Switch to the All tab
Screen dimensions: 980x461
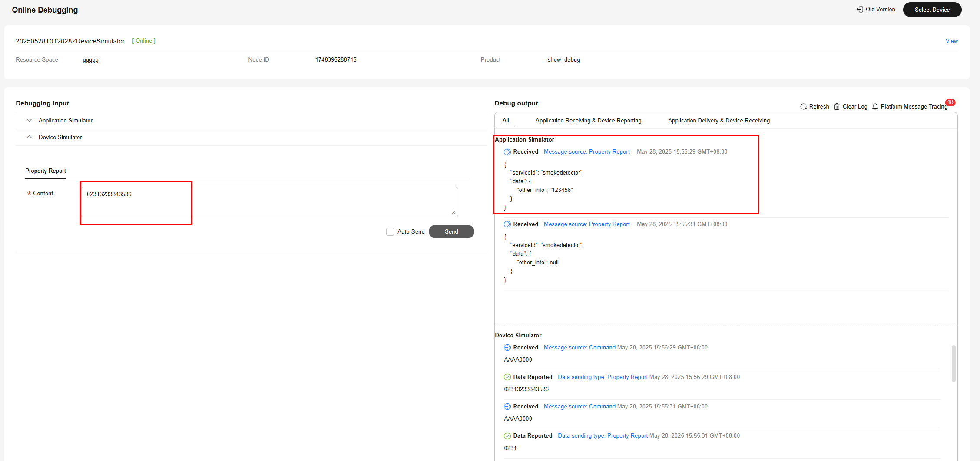506,120
